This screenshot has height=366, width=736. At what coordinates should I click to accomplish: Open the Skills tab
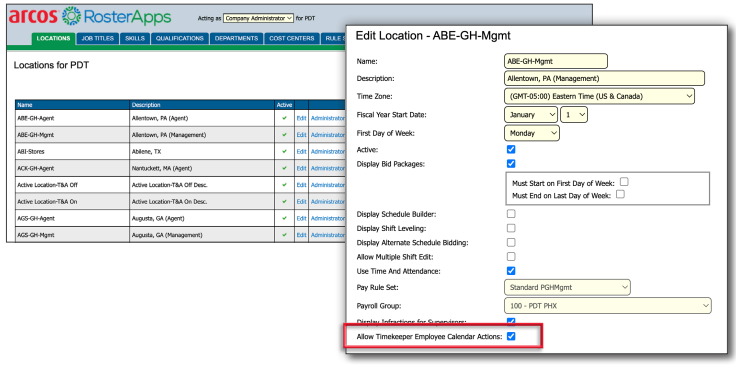135,38
